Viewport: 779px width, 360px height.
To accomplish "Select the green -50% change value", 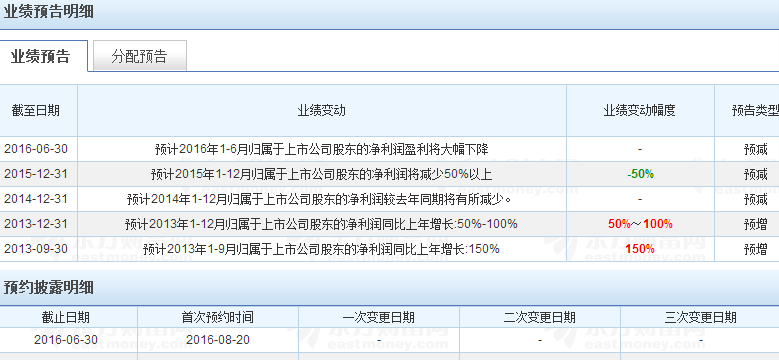I will (640, 174).
